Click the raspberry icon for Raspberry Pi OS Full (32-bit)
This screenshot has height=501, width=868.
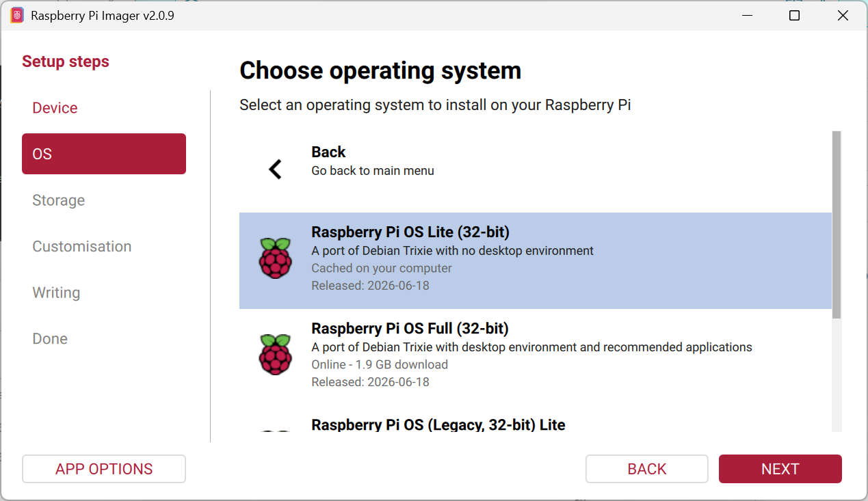[276, 354]
